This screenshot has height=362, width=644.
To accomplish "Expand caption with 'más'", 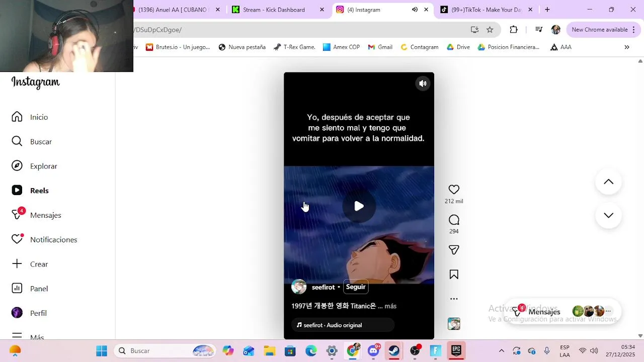I will tap(390, 306).
